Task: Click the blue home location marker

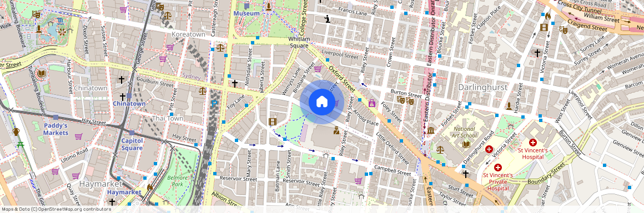Action: (x=322, y=102)
